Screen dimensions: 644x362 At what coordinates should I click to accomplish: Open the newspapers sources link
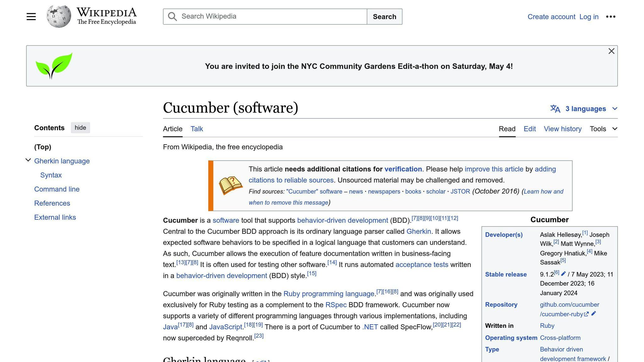[384, 192]
